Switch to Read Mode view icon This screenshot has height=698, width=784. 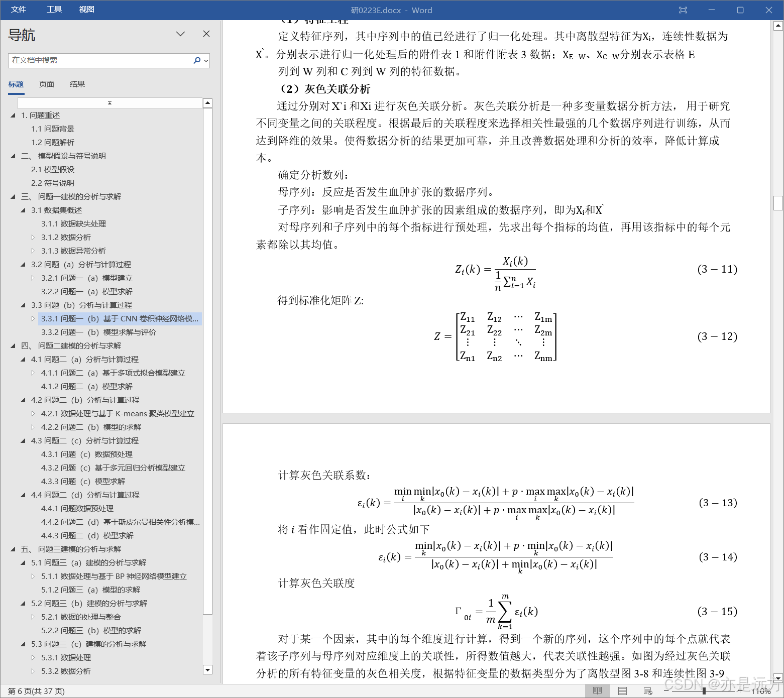597,691
